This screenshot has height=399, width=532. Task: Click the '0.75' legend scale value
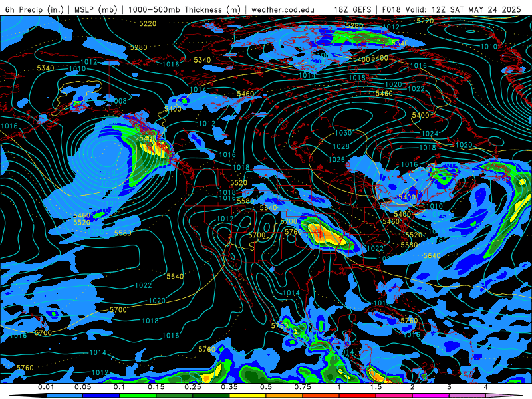point(303,387)
